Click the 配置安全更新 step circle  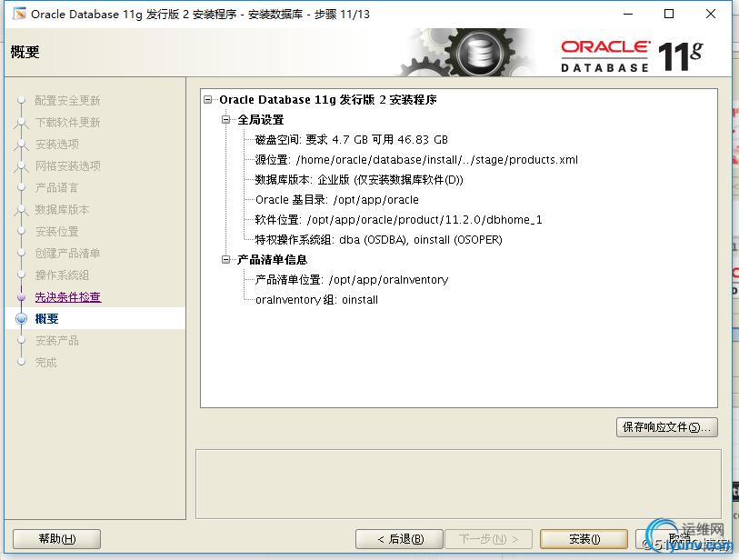coord(21,100)
